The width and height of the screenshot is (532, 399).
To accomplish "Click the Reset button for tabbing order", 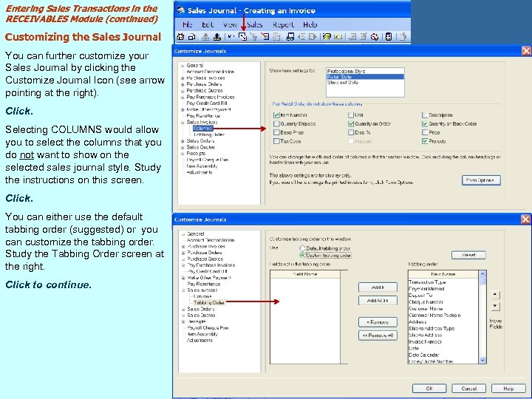I will (468, 255).
